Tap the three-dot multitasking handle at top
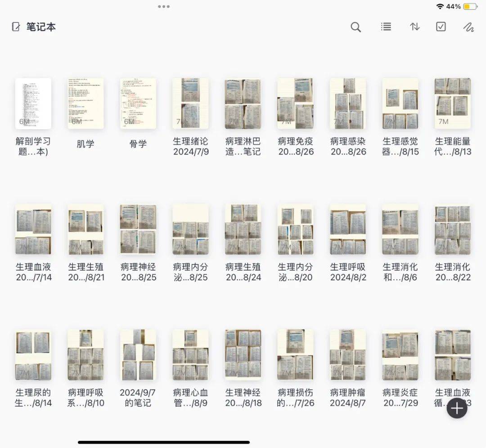 coord(164,6)
